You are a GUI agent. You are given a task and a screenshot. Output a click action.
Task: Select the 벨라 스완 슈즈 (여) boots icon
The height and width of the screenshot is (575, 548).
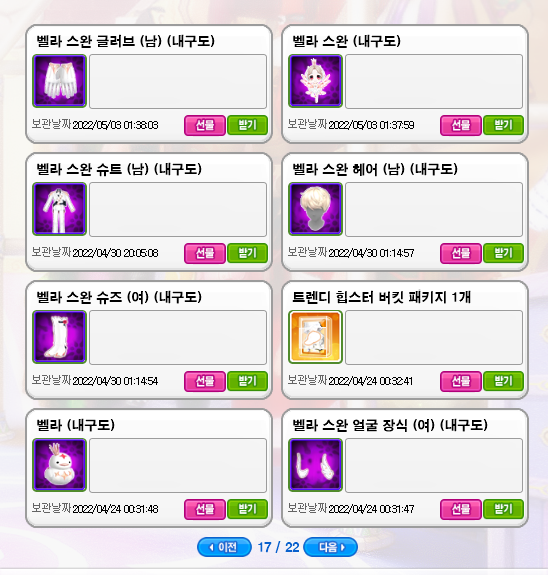pos(59,337)
